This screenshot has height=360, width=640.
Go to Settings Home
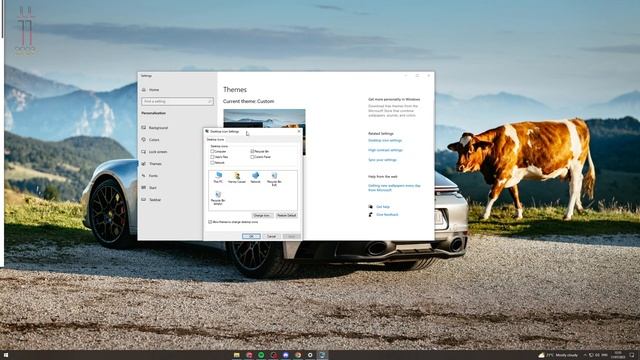(x=154, y=90)
